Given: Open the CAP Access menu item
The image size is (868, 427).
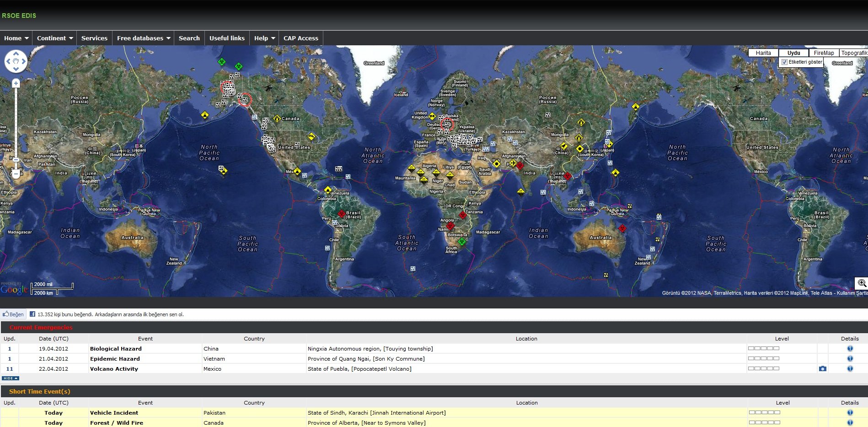Looking at the screenshot, I should click(301, 38).
